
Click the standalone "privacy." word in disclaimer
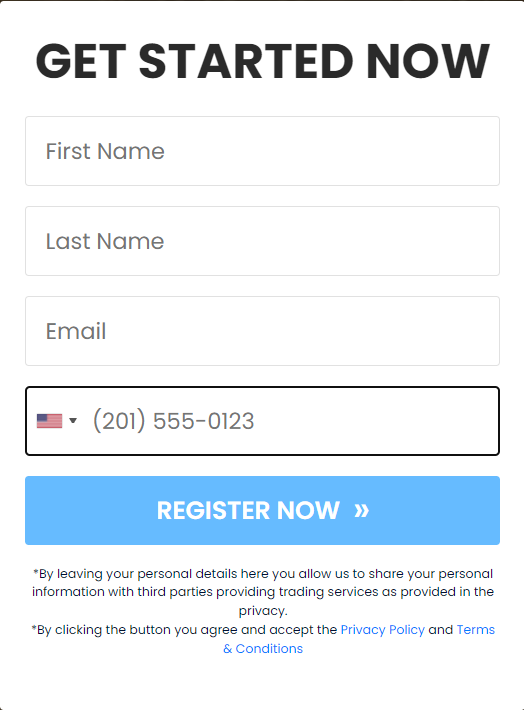point(263,611)
